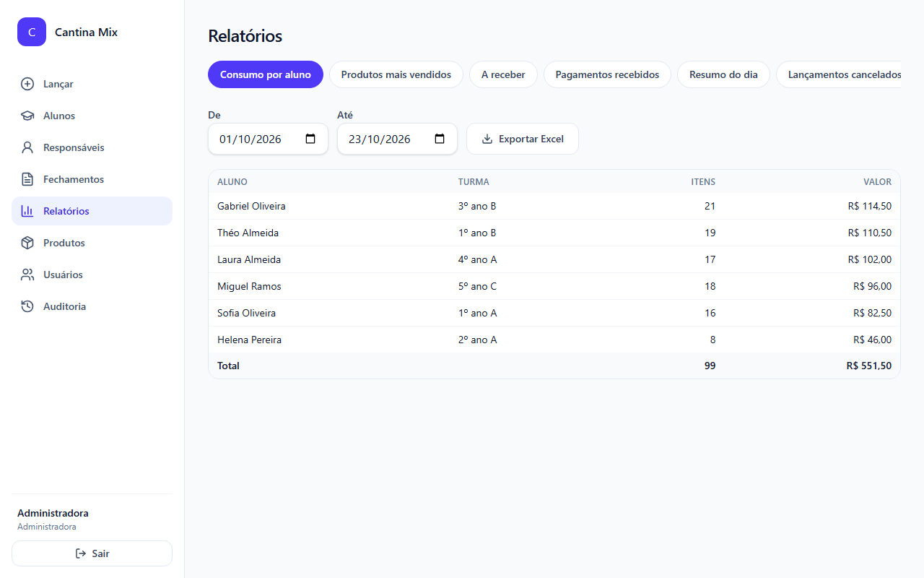924x578 pixels.
Task: Show the Resumo do dia tab
Action: pos(723,74)
